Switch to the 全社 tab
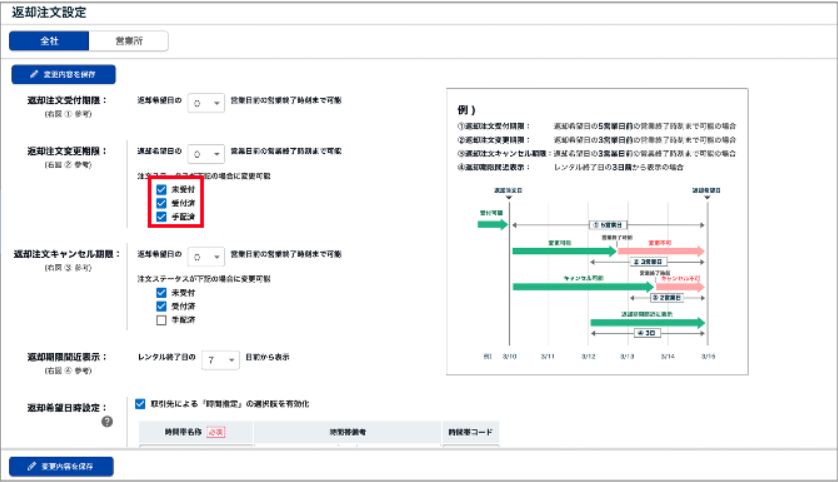The image size is (838, 482). click(x=49, y=41)
